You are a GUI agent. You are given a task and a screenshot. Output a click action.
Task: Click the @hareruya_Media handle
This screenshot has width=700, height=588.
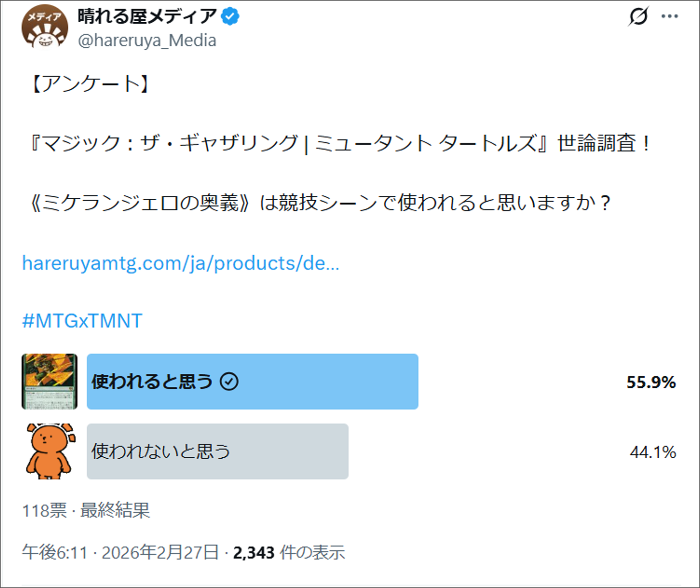pos(147,40)
